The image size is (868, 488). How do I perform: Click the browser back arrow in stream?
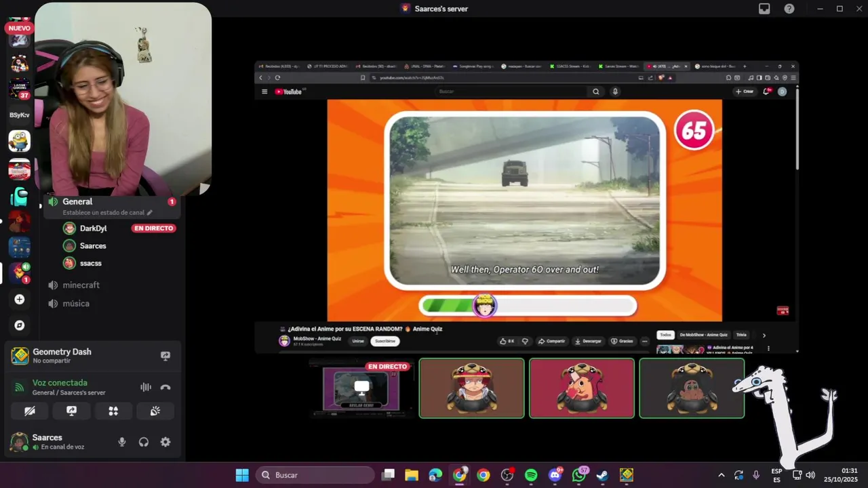260,77
